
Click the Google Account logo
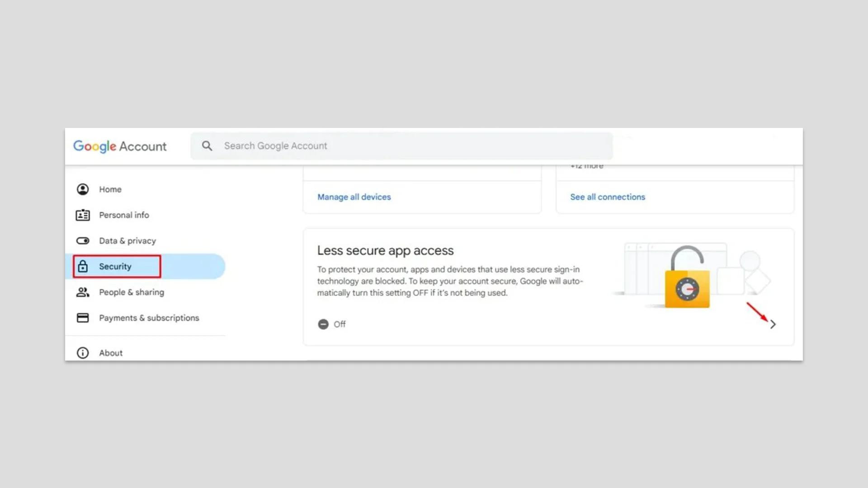pyautogui.click(x=120, y=146)
